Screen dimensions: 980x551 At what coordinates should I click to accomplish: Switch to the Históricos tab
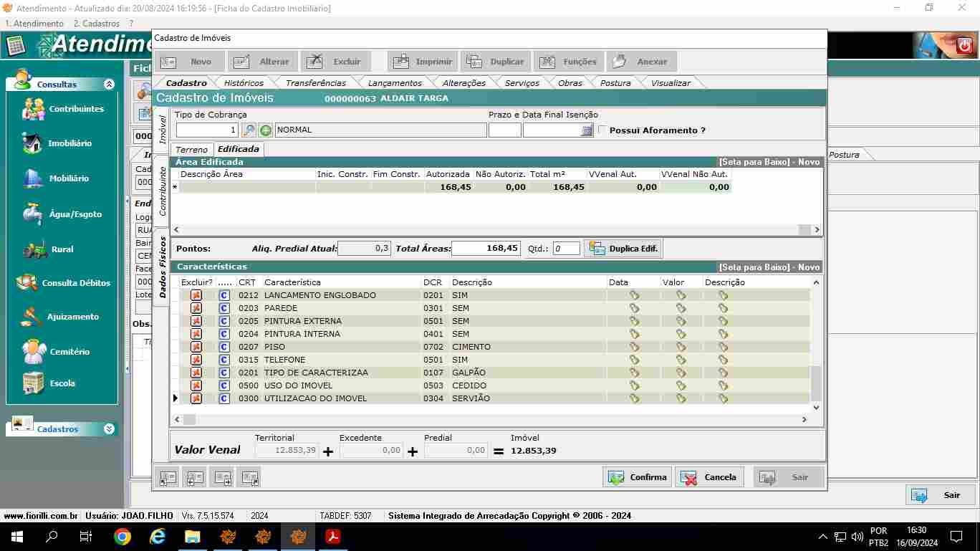pyautogui.click(x=244, y=83)
